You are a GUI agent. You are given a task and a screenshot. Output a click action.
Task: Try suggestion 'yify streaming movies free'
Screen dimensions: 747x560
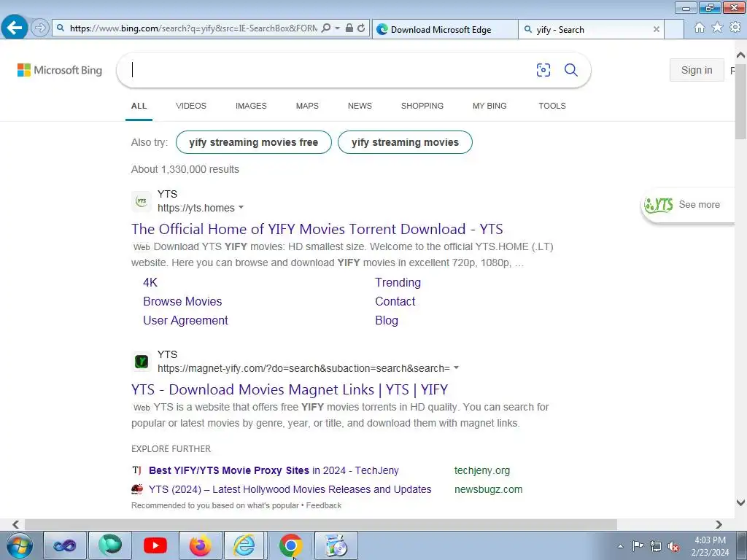click(253, 142)
